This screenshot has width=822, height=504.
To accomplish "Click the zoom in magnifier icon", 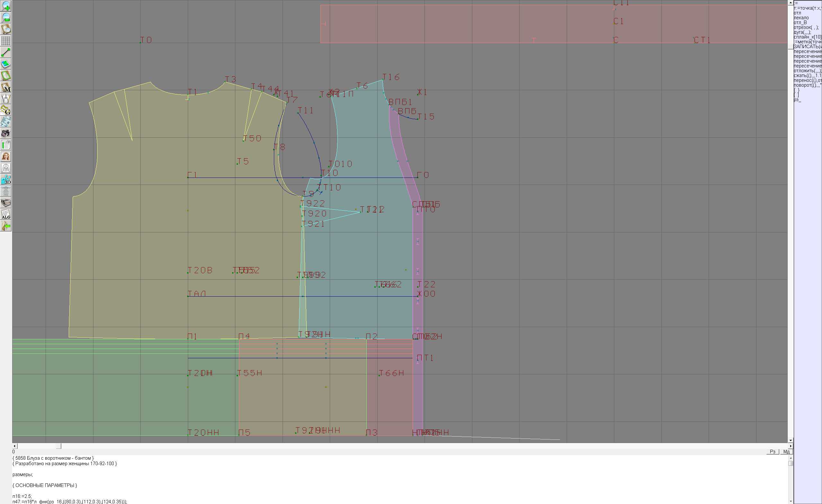I will [6, 6].
